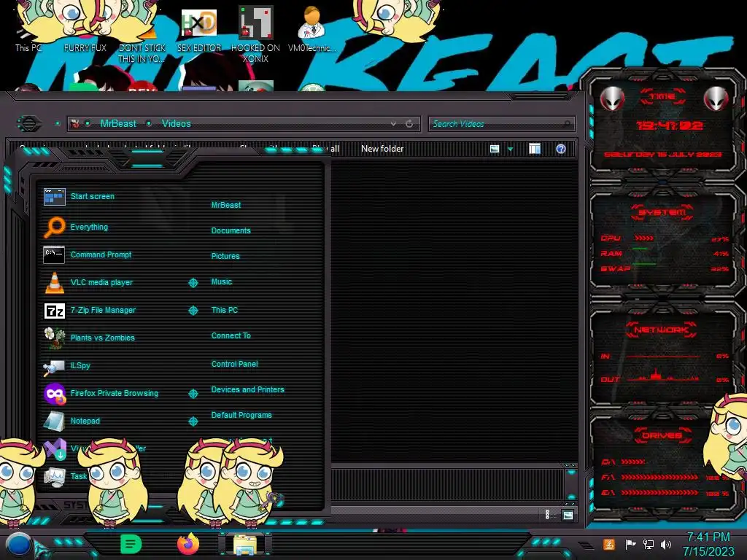This screenshot has height=560, width=747.
Task: Open Devices and Printers
Action: (247, 389)
